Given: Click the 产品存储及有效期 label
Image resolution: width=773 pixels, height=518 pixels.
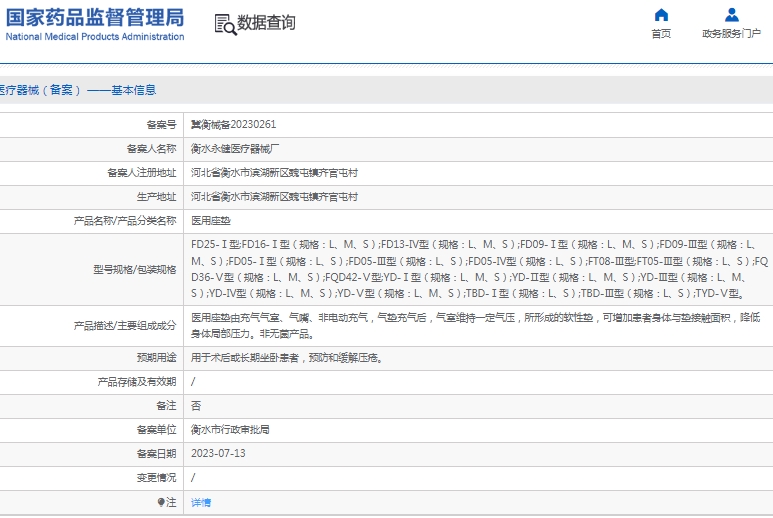Looking at the screenshot, I should pyautogui.click(x=137, y=381).
